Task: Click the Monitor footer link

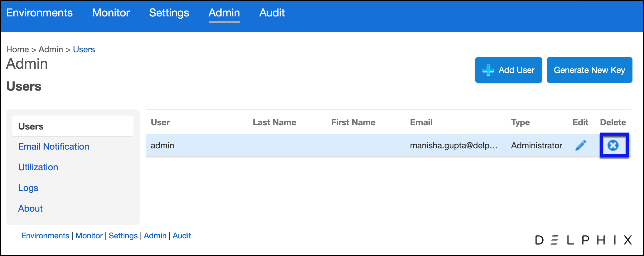Action: pos(89,236)
